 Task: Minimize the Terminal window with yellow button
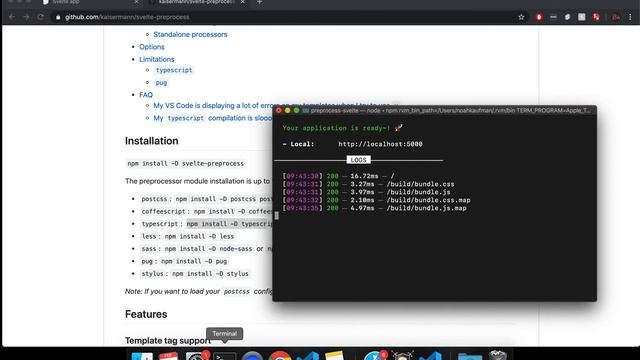(x=287, y=111)
